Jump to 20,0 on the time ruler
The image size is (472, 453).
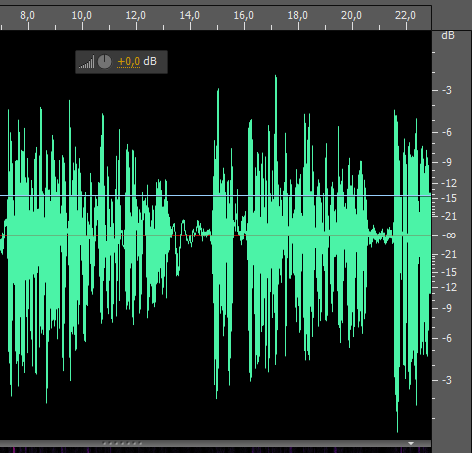[351, 15]
